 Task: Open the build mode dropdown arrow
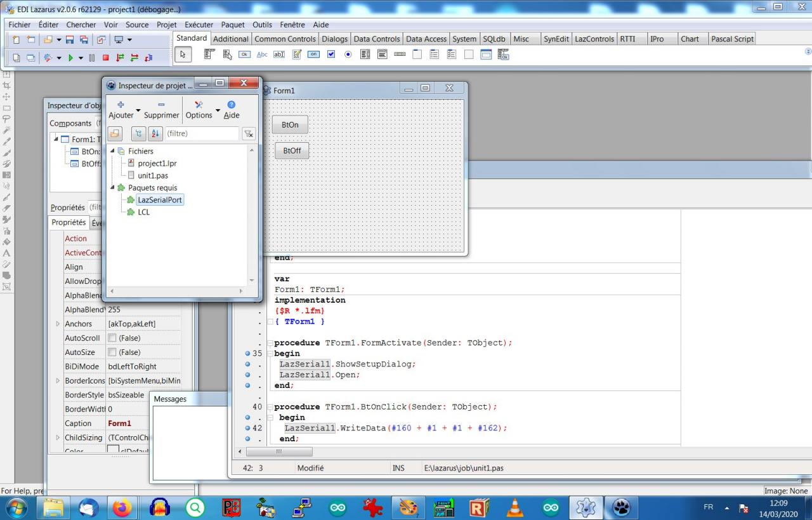tap(59, 58)
